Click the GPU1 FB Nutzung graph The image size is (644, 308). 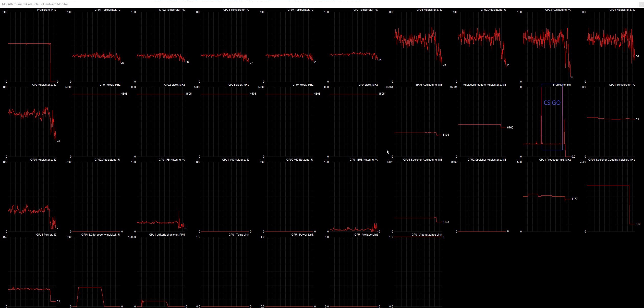[x=161, y=197]
